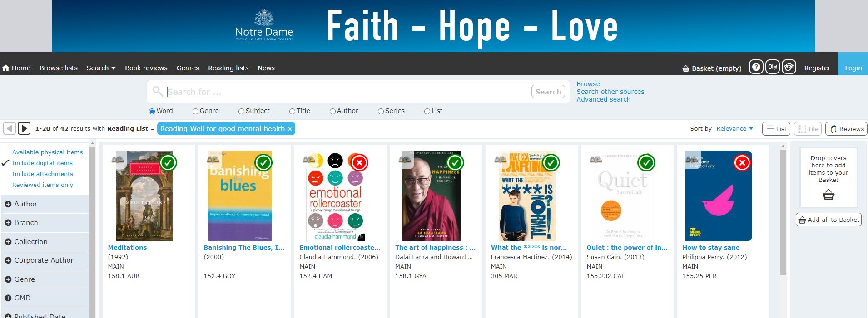Open the empty Basket
The image size is (868, 318).
tap(712, 68)
